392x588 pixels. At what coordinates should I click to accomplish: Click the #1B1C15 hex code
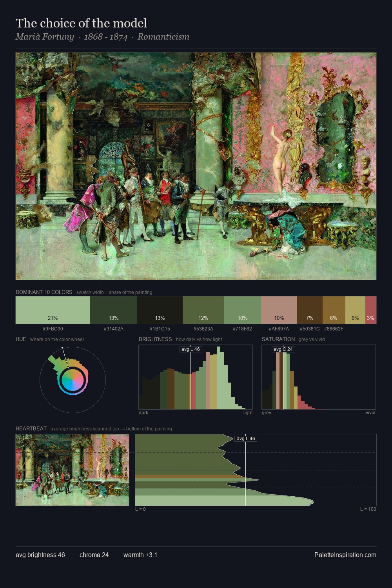(160, 329)
